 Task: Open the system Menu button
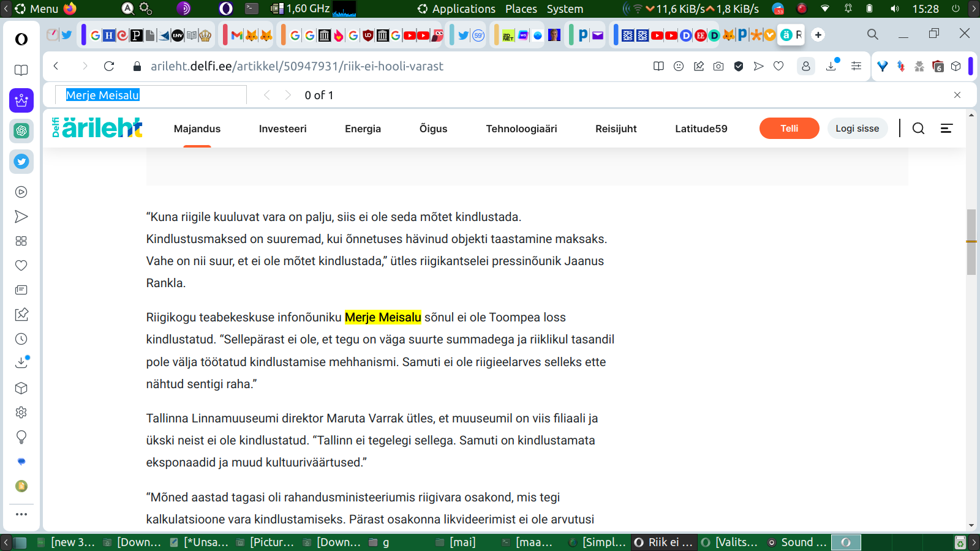[37, 9]
